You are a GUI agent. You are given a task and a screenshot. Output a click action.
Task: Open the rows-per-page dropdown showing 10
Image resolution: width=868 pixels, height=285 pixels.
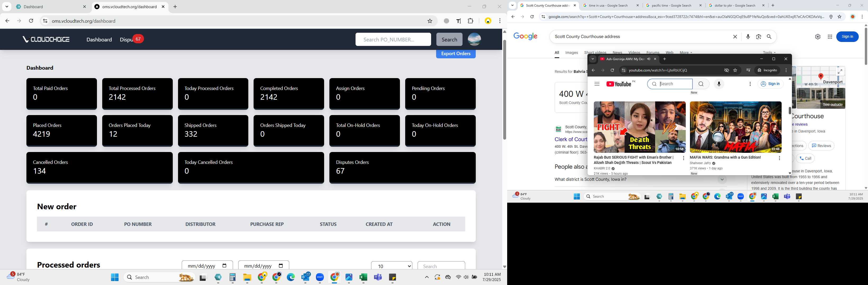(391, 266)
